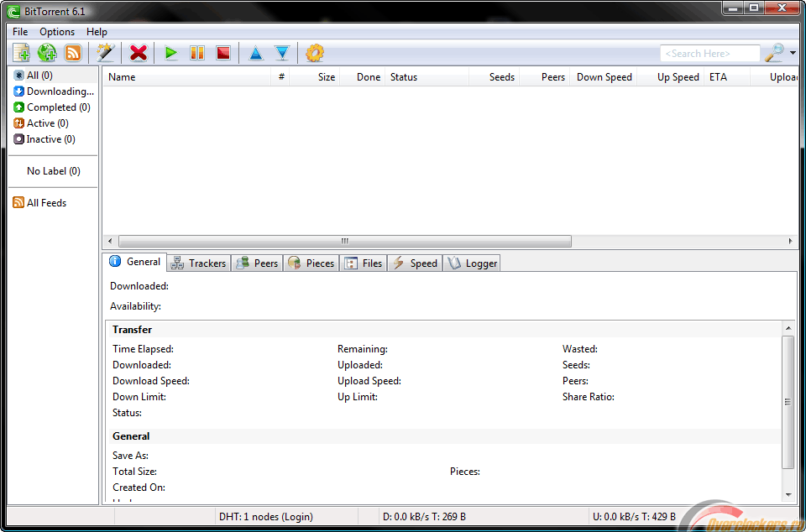Sort by the Peers column header
Image resolution: width=806 pixels, height=532 pixels.
coord(545,77)
